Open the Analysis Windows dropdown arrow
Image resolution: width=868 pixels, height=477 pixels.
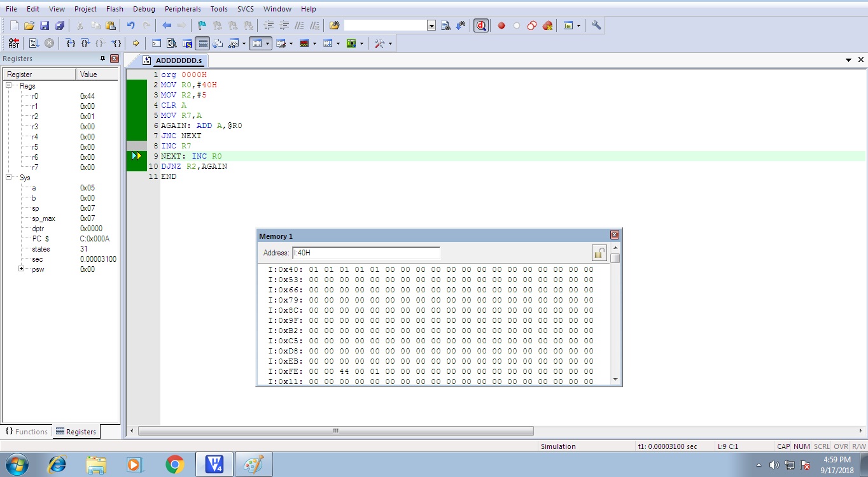point(314,43)
